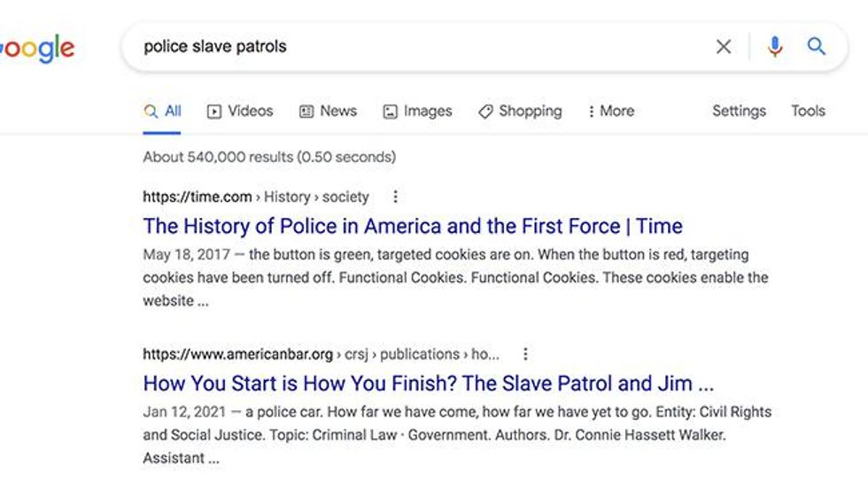Start voice search with the microphone icon
Image resolution: width=868 pixels, height=489 pixels.
click(775, 47)
